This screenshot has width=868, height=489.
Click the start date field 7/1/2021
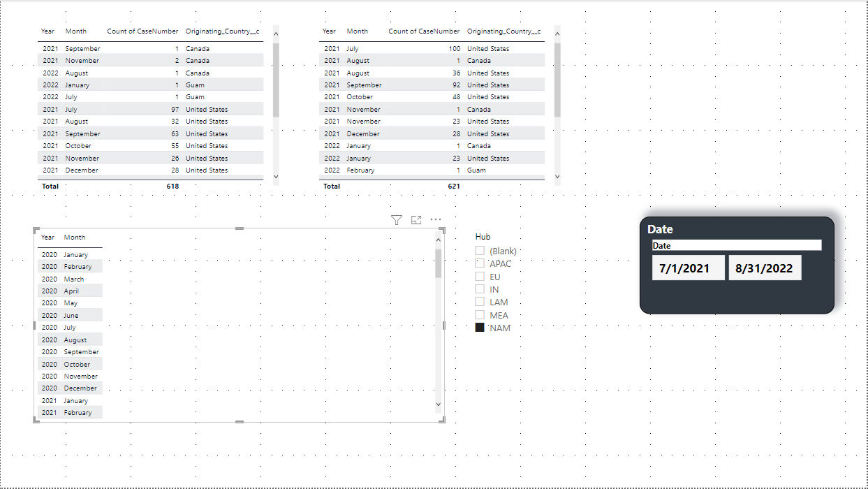click(689, 268)
